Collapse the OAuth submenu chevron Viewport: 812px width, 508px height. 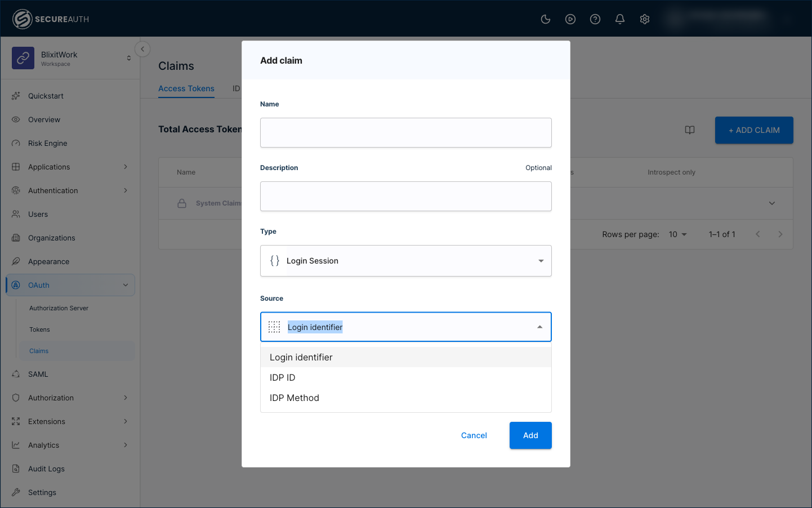(126, 285)
